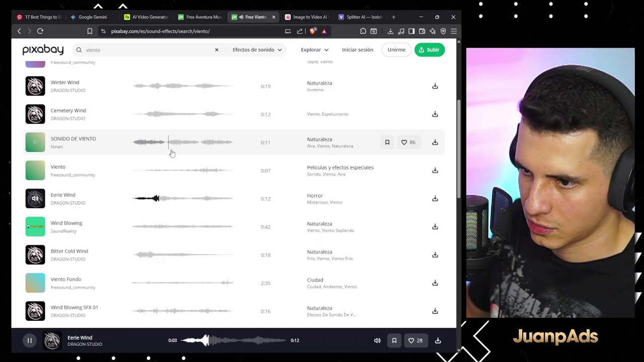The image size is (644, 362).
Task: Seek in the bottom player waveform
Action: (x=233, y=340)
